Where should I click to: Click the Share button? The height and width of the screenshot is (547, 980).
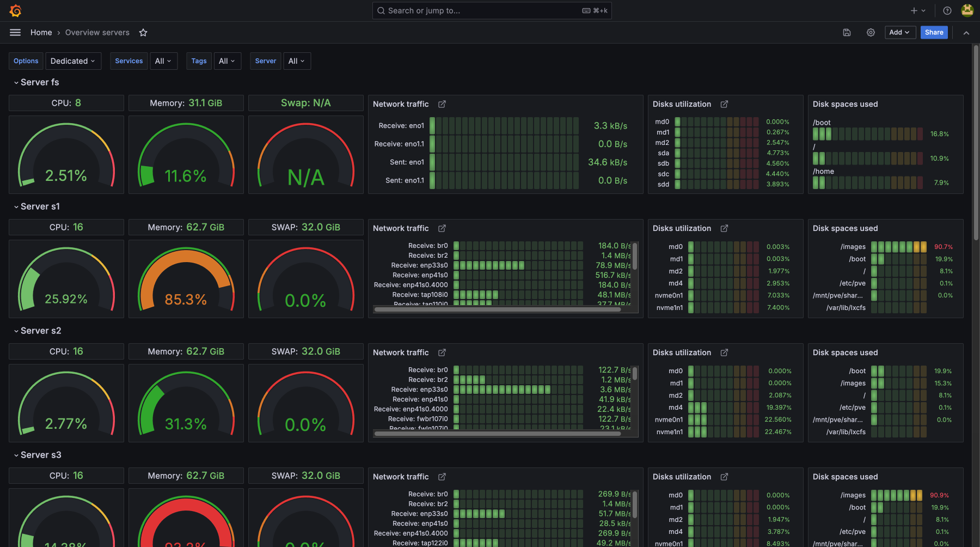click(x=934, y=33)
